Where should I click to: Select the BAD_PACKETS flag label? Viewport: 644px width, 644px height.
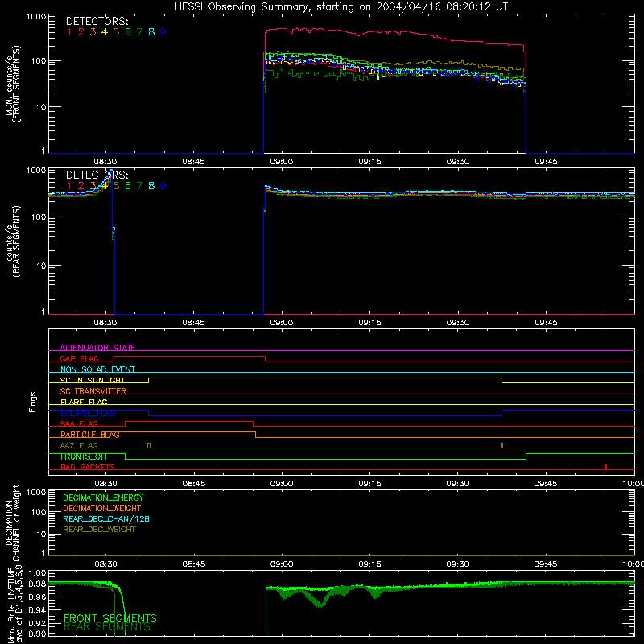[x=88, y=467]
